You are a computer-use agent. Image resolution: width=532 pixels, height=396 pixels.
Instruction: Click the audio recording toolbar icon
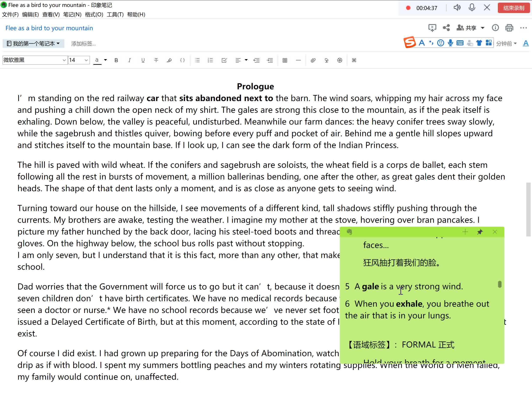326,60
